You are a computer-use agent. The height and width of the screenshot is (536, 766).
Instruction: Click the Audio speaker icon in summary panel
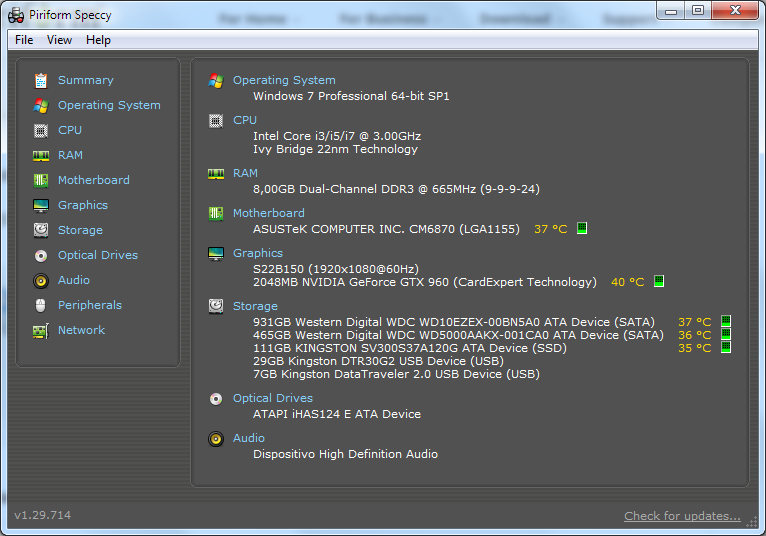(x=216, y=439)
